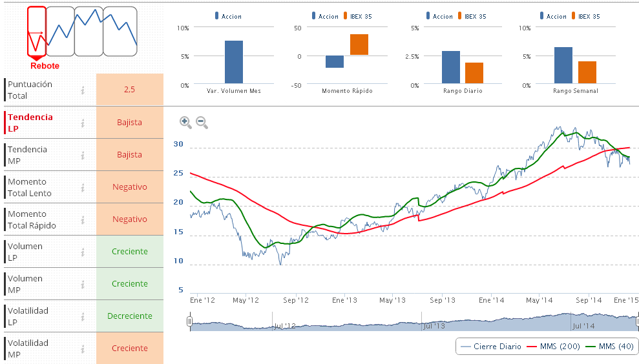Image resolution: width=639 pixels, height=364 pixels.
Task: Click the Creciente value for Volumen MP
Action: click(x=129, y=284)
